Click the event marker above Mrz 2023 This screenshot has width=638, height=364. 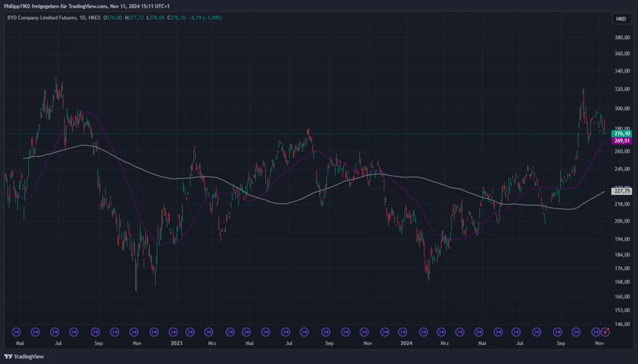click(211, 331)
